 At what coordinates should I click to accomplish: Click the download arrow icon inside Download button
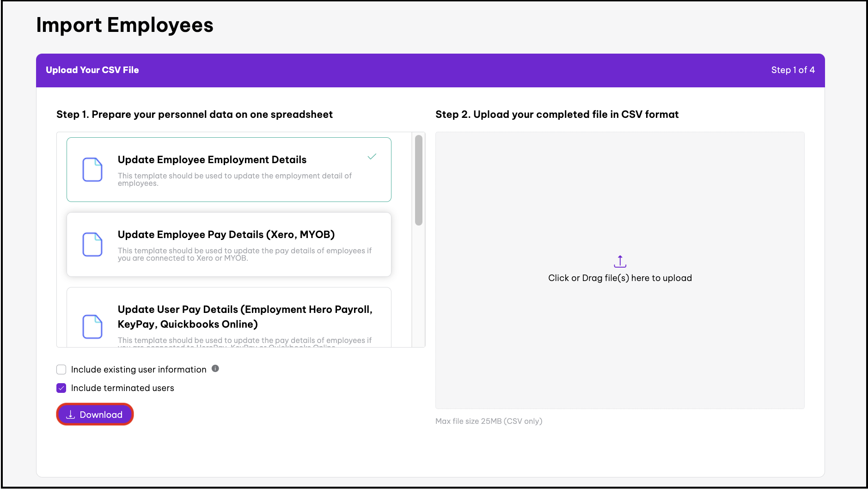(x=70, y=415)
